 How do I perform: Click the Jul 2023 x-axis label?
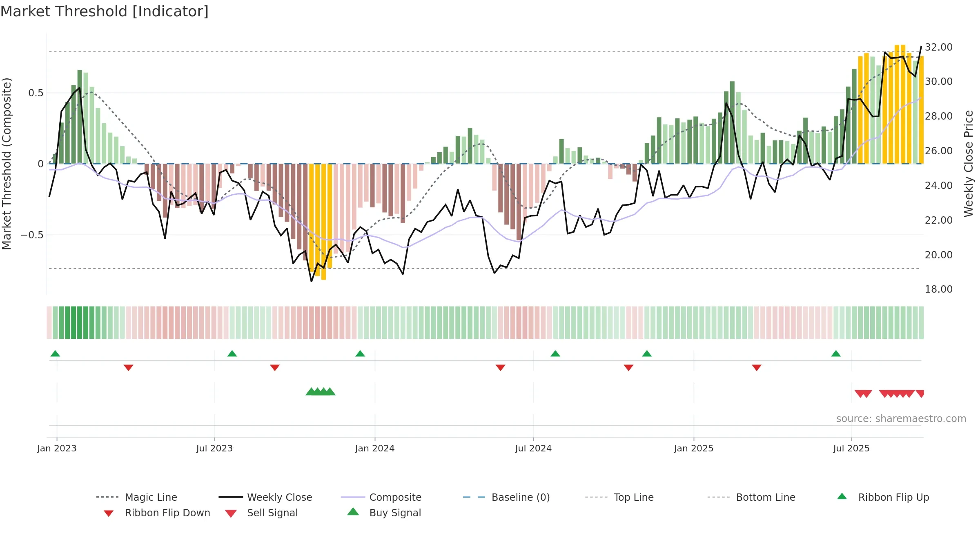point(214,449)
